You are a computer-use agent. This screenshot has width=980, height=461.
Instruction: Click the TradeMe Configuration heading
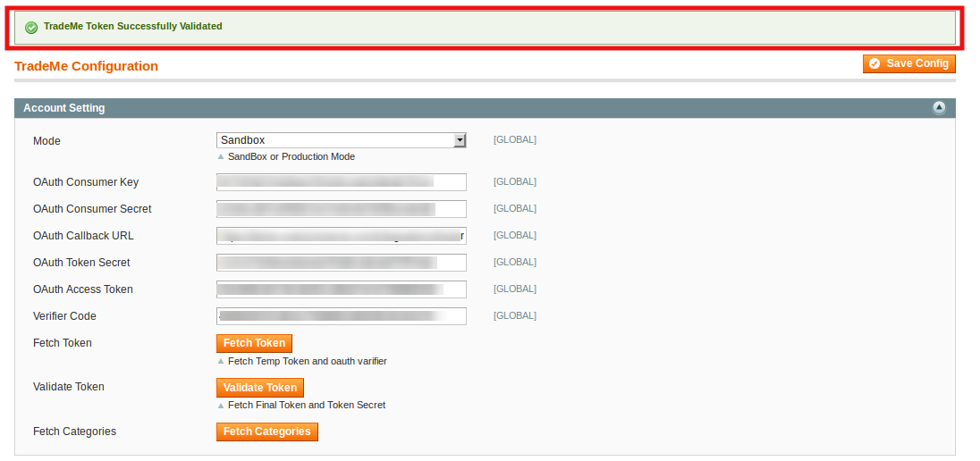click(x=86, y=66)
